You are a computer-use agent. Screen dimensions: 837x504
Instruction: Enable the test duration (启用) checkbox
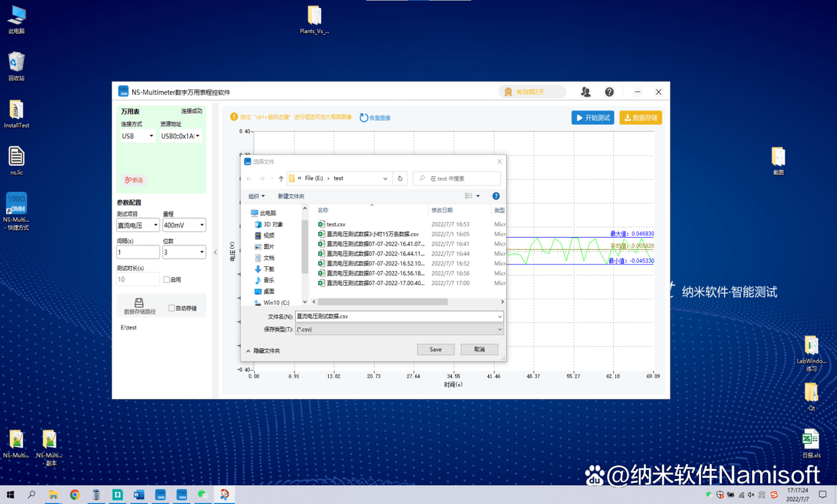point(166,280)
